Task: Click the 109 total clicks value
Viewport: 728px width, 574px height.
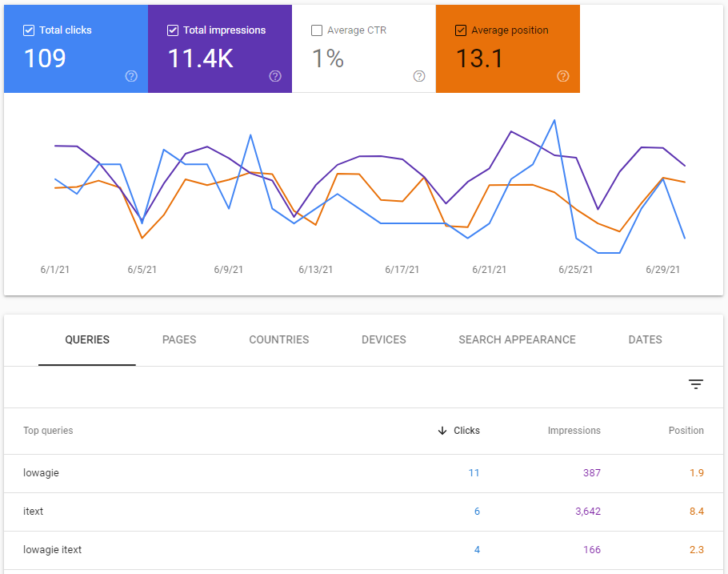Action: click(45, 58)
